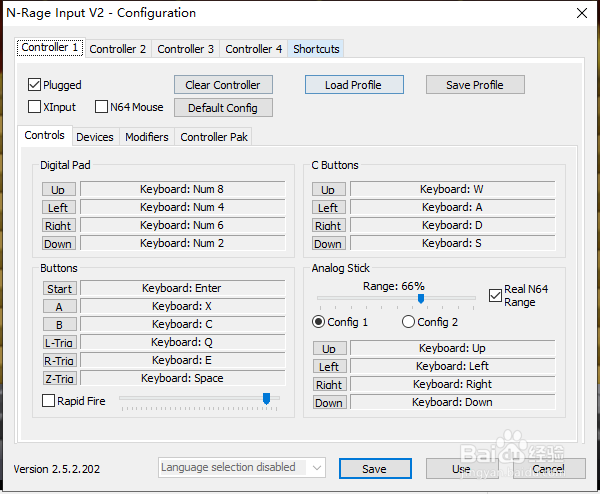Open the language selection dropdown
Image resolution: width=600 pixels, height=494 pixels.
coord(242,468)
